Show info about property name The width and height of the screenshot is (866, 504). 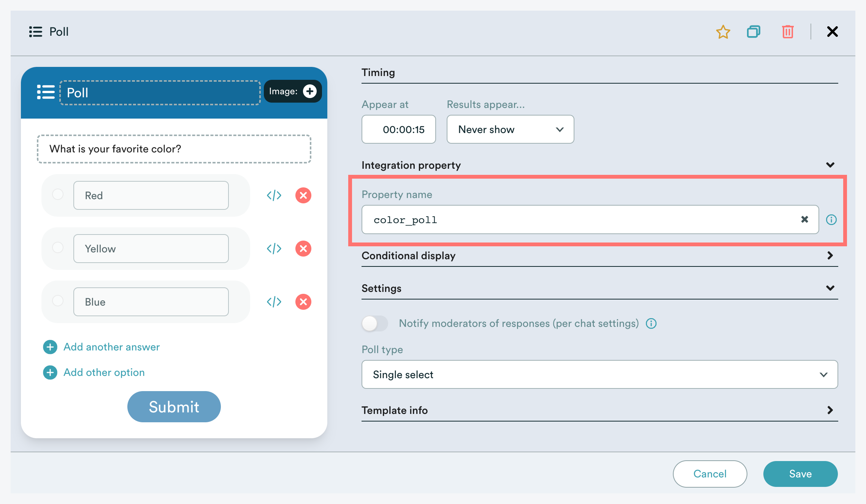pyautogui.click(x=831, y=220)
